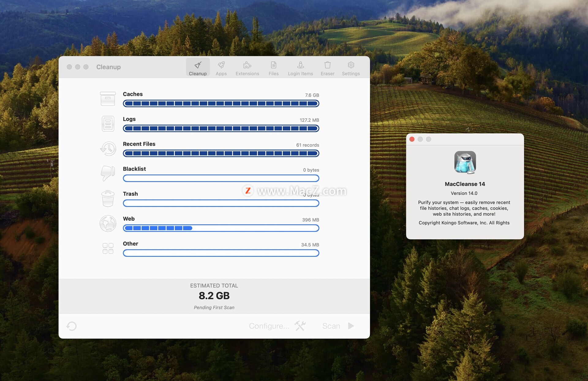Click the Configure... button label
The image size is (588, 381).
pos(269,326)
